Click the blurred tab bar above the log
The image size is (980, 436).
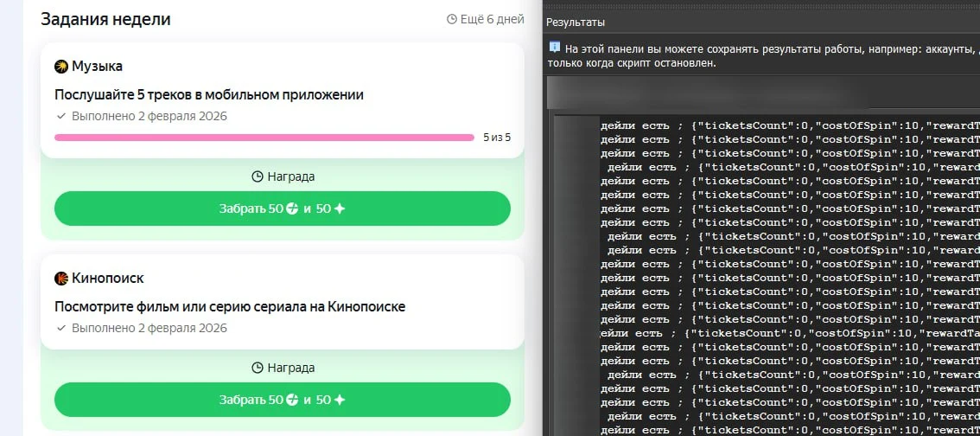(763, 93)
